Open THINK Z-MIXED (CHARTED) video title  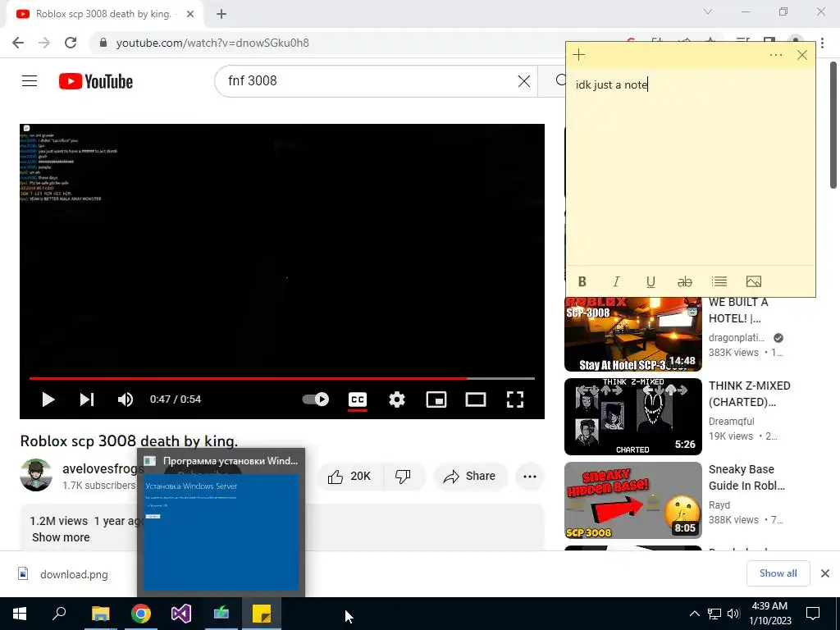[750, 394]
